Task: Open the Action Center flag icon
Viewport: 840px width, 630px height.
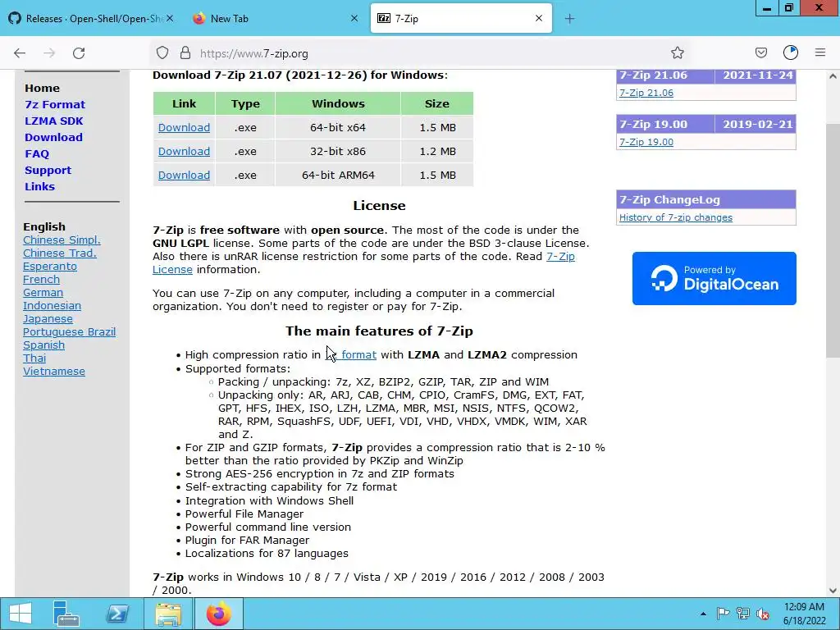Action: click(723, 614)
